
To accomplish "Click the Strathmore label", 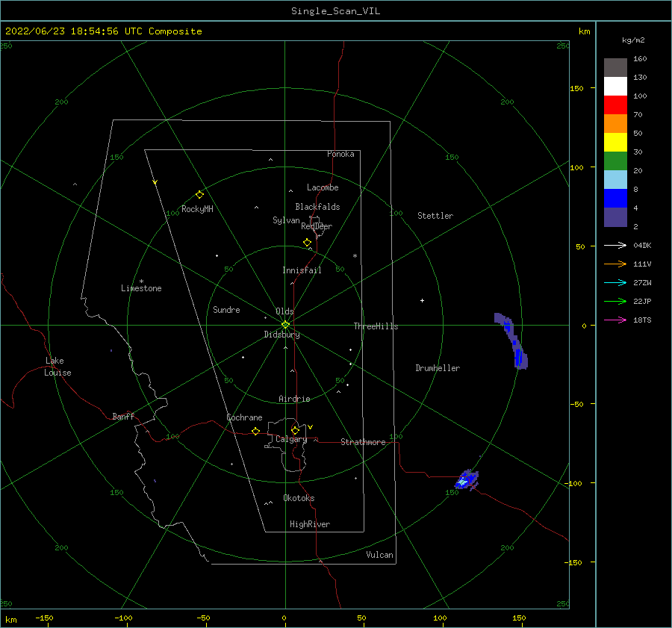I will click(363, 442).
